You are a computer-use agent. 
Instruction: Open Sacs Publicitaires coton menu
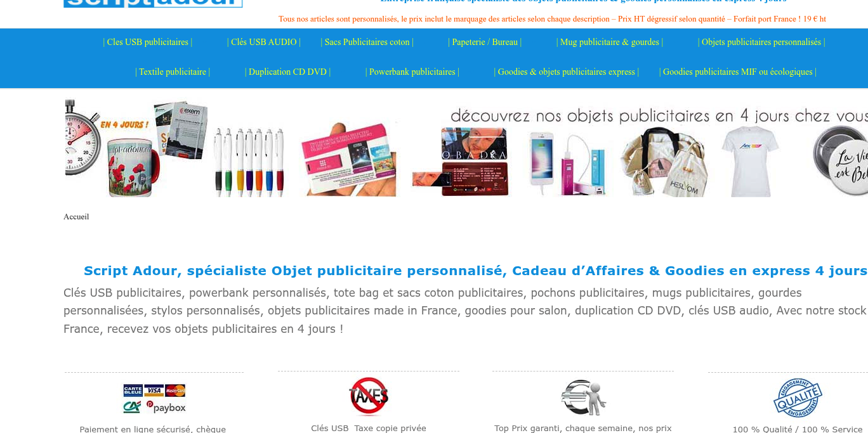[367, 42]
